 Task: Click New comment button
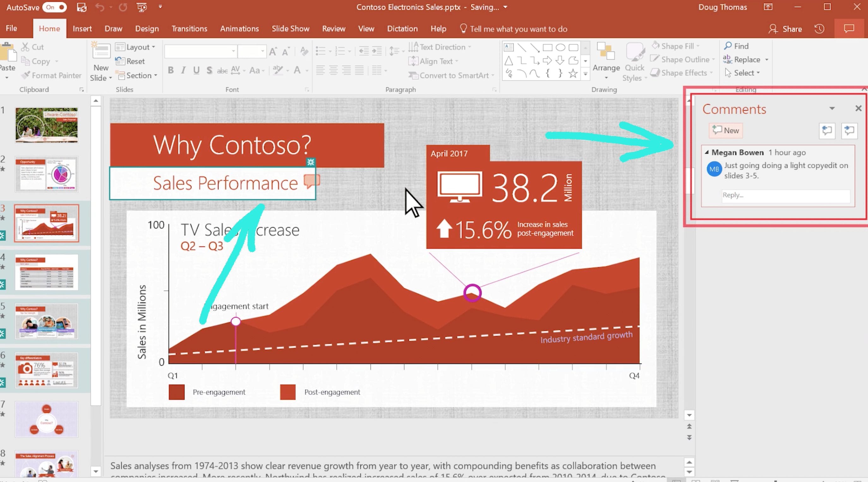click(x=726, y=130)
